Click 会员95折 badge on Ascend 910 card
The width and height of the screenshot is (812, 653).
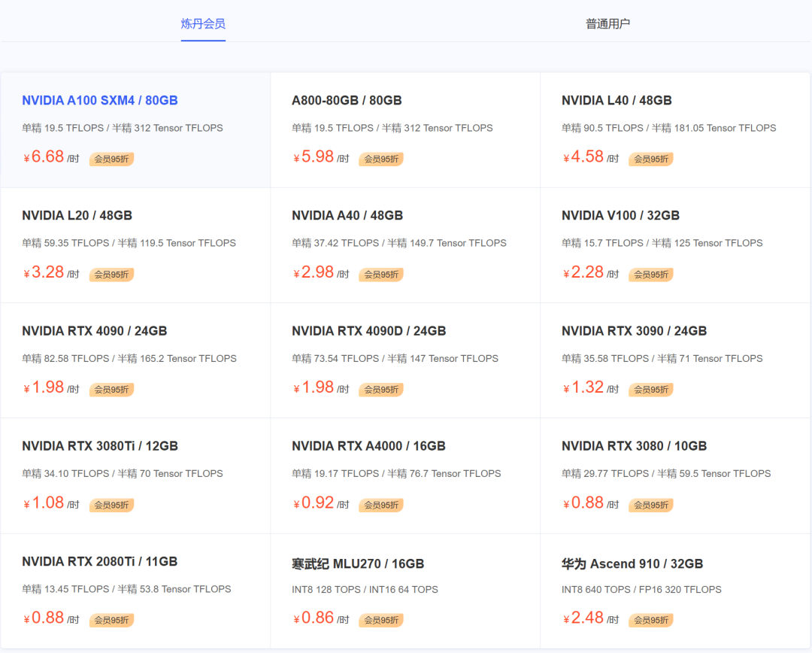pos(651,621)
